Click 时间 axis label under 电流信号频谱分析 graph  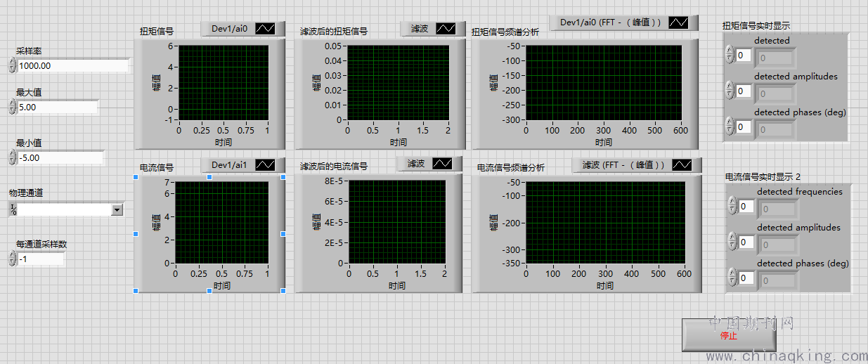[x=605, y=286]
